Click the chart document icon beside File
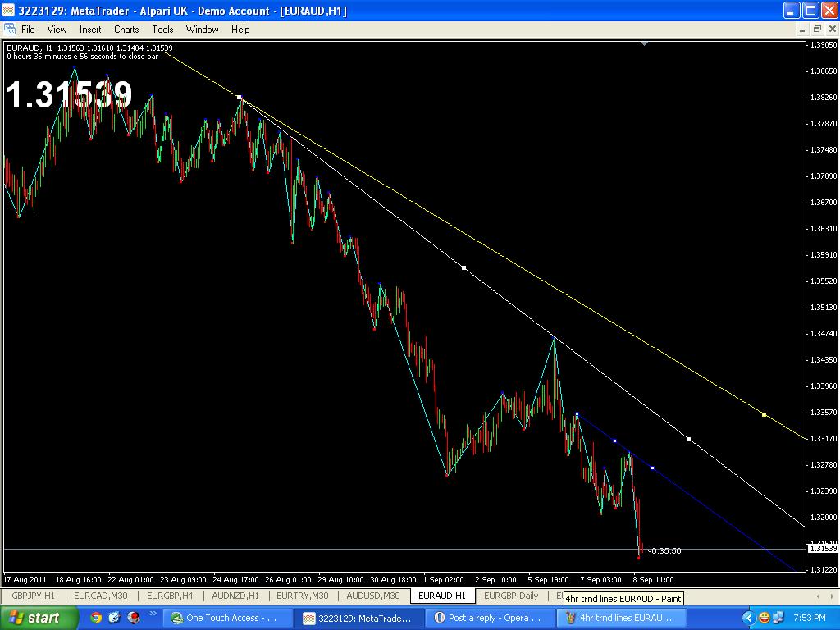The width and height of the screenshot is (840, 630). point(10,30)
